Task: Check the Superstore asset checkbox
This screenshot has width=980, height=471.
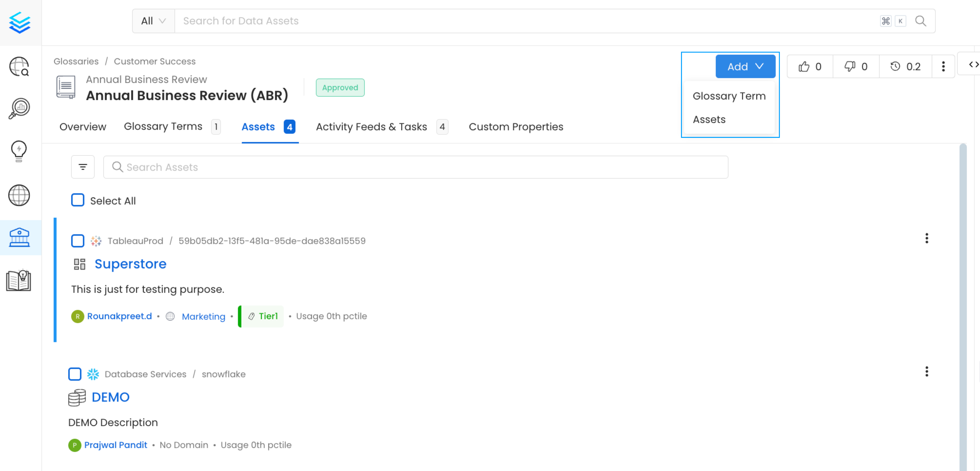Action: pos(78,241)
